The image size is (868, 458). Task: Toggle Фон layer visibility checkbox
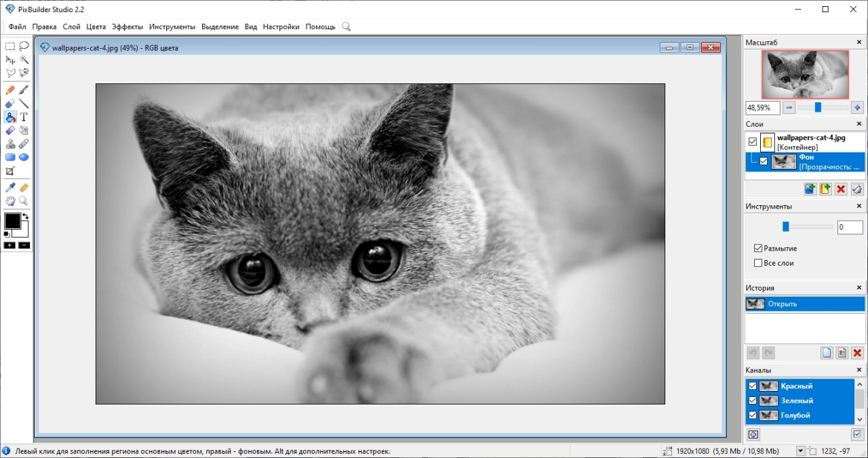click(764, 161)
